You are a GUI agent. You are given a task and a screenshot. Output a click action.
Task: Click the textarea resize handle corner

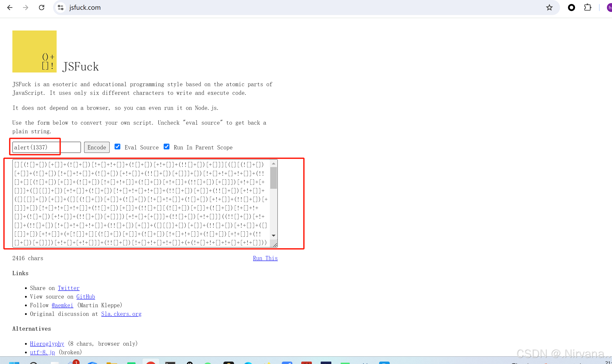(275, 245)
